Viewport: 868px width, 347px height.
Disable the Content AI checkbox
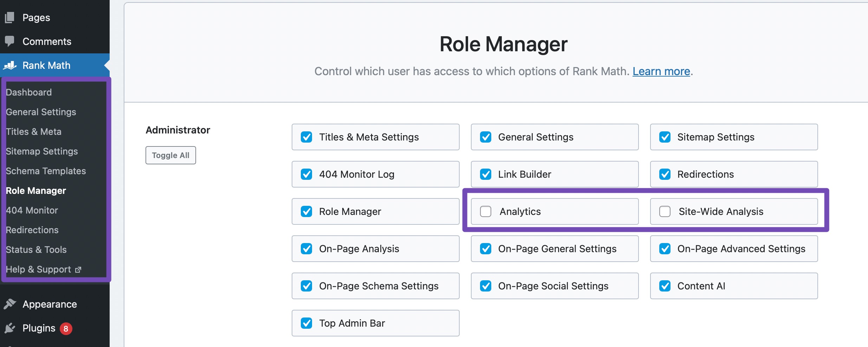click(x=665, y=286)
